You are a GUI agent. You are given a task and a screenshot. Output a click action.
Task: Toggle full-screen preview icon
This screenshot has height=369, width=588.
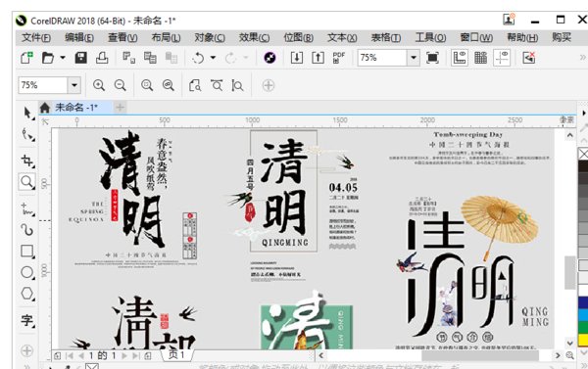click(432, 58)
